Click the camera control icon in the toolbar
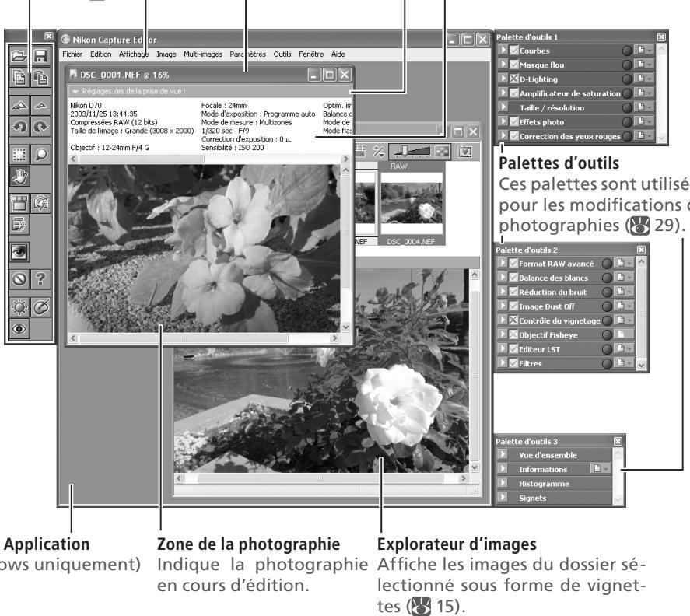 tap(41, 203)
